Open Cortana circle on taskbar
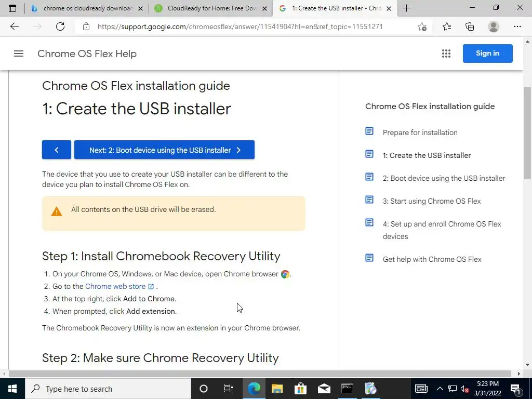Viewport: 532px width, 399px height. tap(203, 389)
